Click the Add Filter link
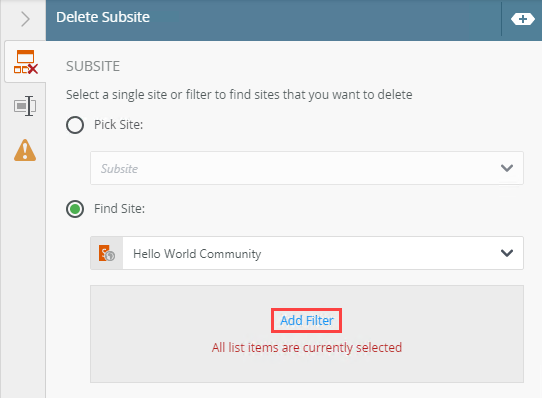Screen dimensions: 542x398 307,321
